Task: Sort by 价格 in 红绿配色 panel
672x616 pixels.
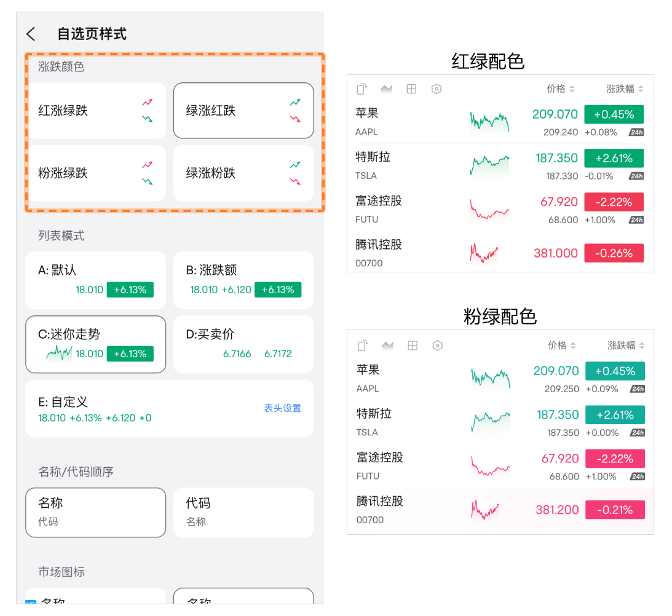Action: point(560,89)
